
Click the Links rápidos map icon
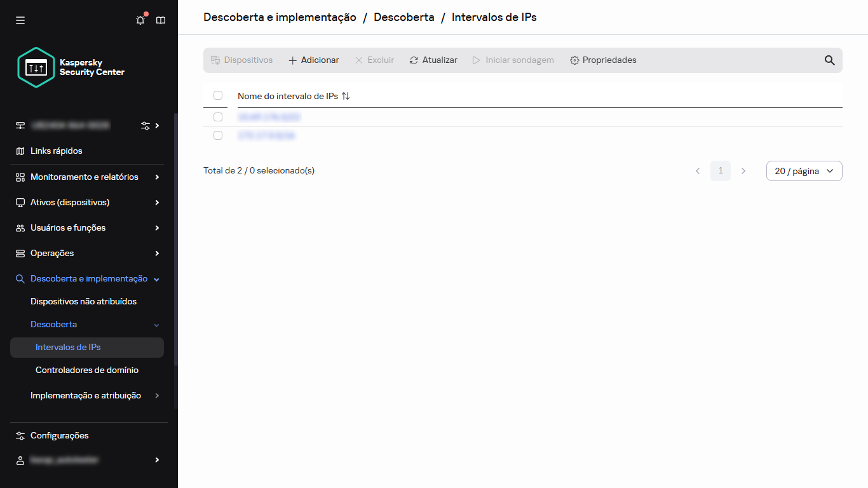coord(20,151)
